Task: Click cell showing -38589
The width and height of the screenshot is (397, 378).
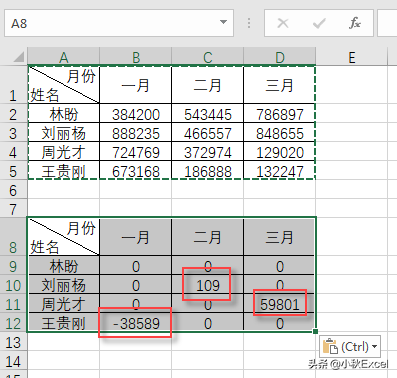Action: [136, 322]
